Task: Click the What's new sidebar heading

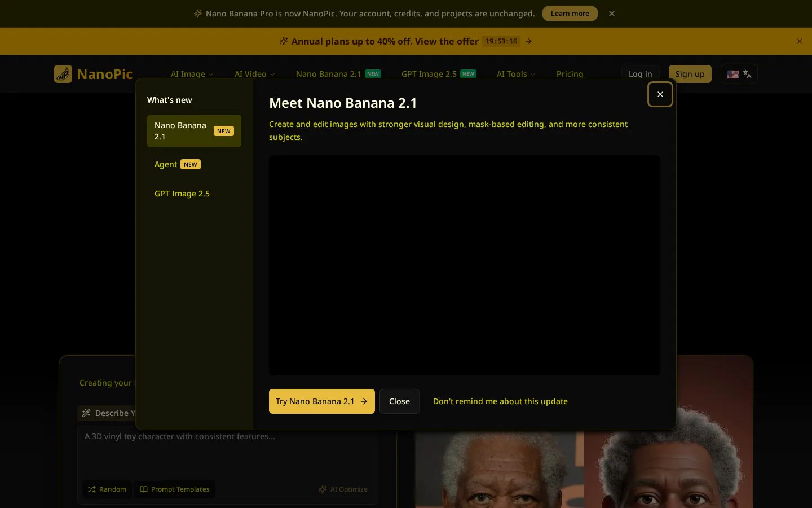Action: [x=170, y=100]
